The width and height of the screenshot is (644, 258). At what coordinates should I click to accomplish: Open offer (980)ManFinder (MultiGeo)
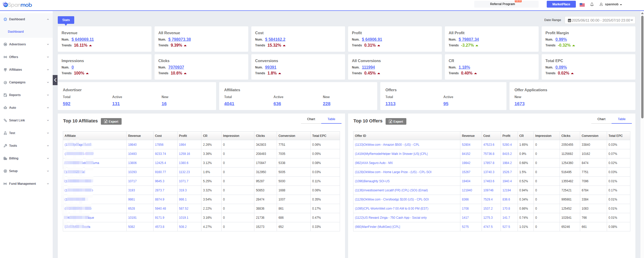tap(377, 227)
